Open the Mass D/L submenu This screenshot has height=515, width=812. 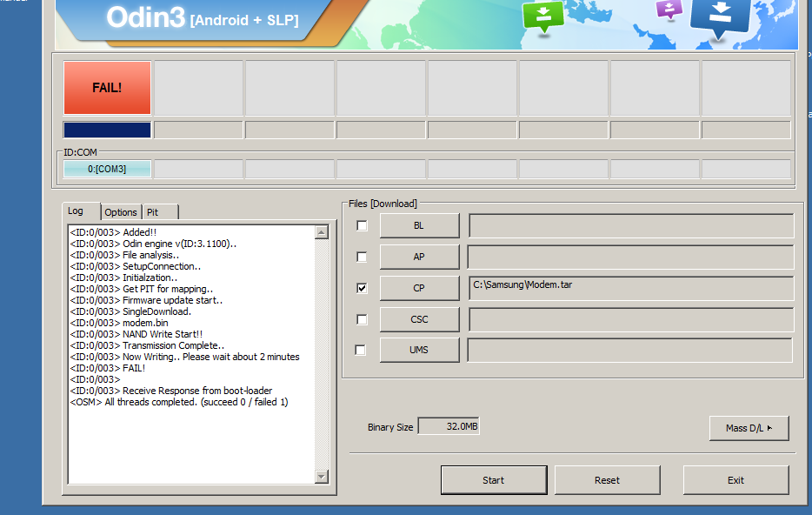tap(749, 428)
